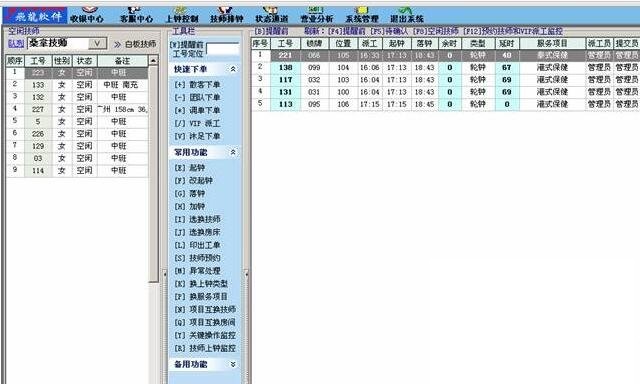
Task: Select idle technician row 114
Action: point(77,171)
